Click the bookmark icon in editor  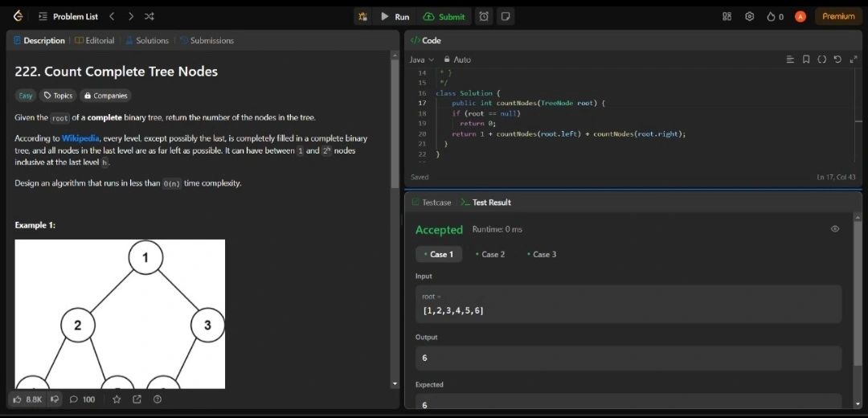tap(806, 59)
